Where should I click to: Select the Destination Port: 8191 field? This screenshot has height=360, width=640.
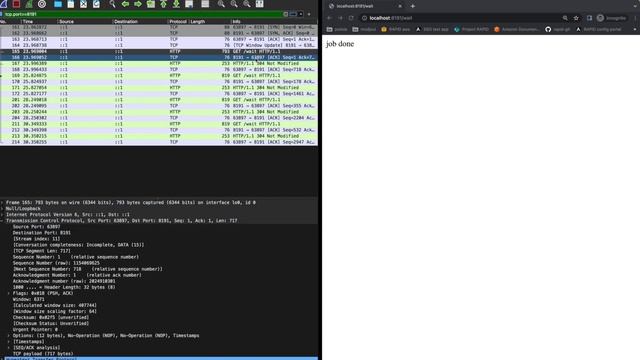[42, 233]
